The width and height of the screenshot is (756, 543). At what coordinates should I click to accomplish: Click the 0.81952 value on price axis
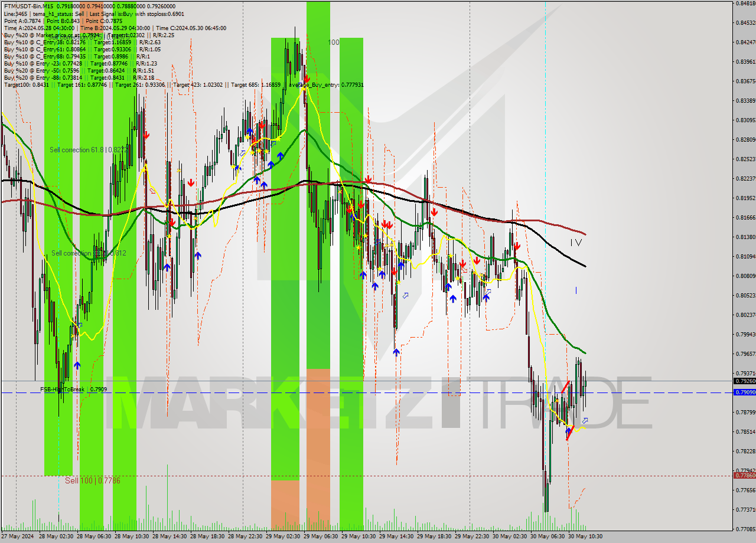[745, 198]
